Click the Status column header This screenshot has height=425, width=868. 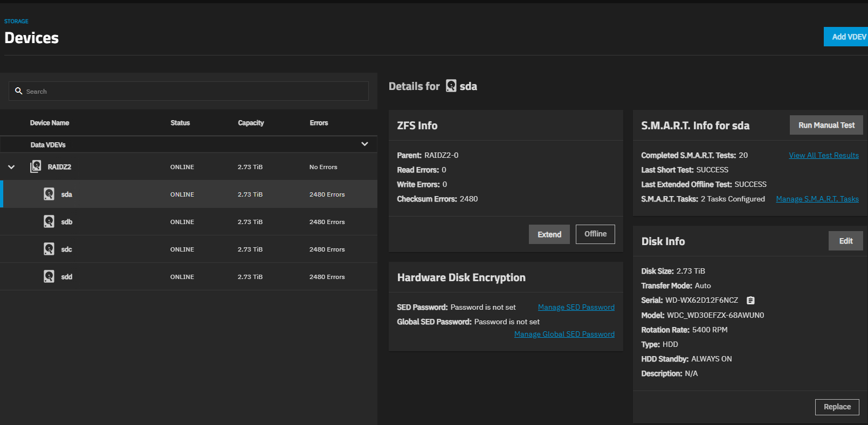(180, 123)
